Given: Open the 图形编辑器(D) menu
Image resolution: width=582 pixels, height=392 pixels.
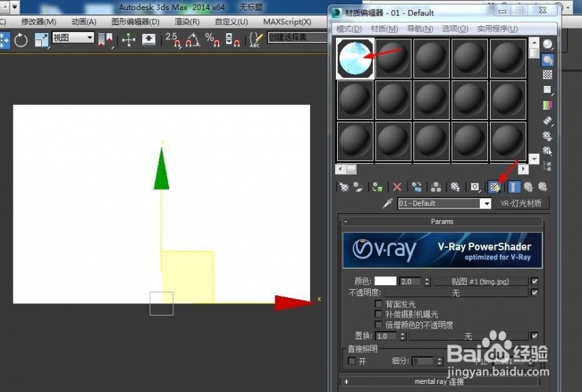Looking at the screenshot, I should [x=135, y=22].
